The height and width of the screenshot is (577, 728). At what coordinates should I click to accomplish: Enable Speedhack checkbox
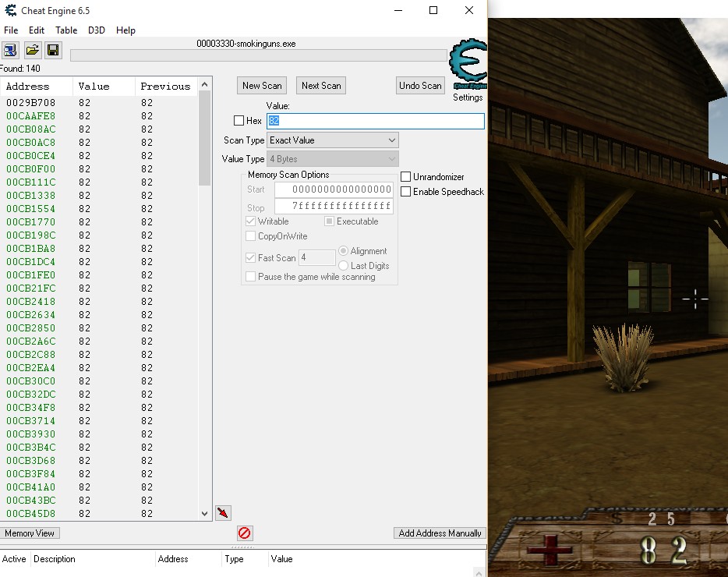(x=406, y=192)
